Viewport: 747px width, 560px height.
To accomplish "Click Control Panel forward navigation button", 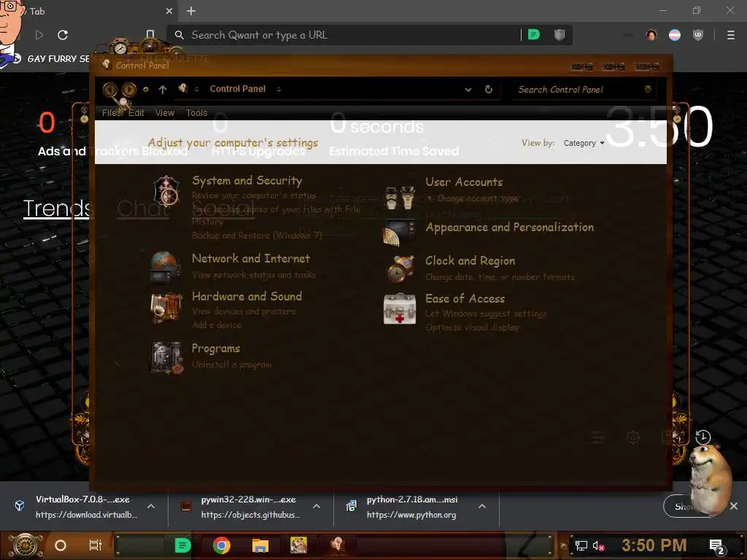I will click(x=128, y=89).
